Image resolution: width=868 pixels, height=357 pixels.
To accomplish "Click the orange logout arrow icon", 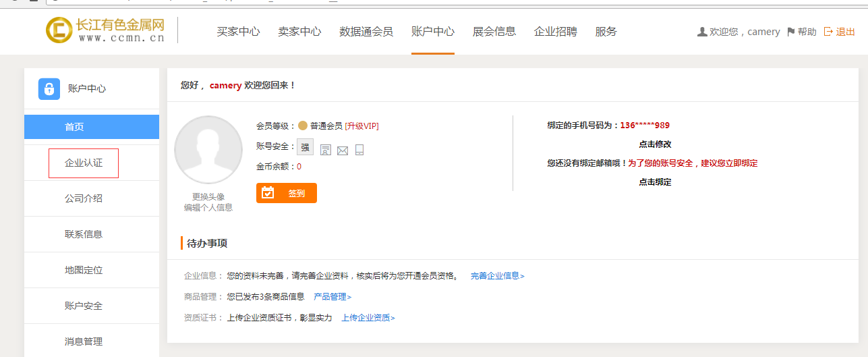I will tap(828, 32).
